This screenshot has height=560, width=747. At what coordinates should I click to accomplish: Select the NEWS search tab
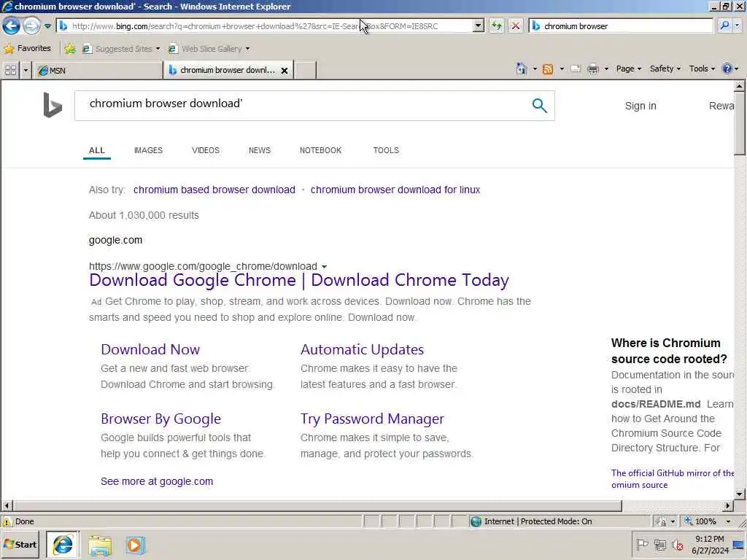tap(259, 150)
